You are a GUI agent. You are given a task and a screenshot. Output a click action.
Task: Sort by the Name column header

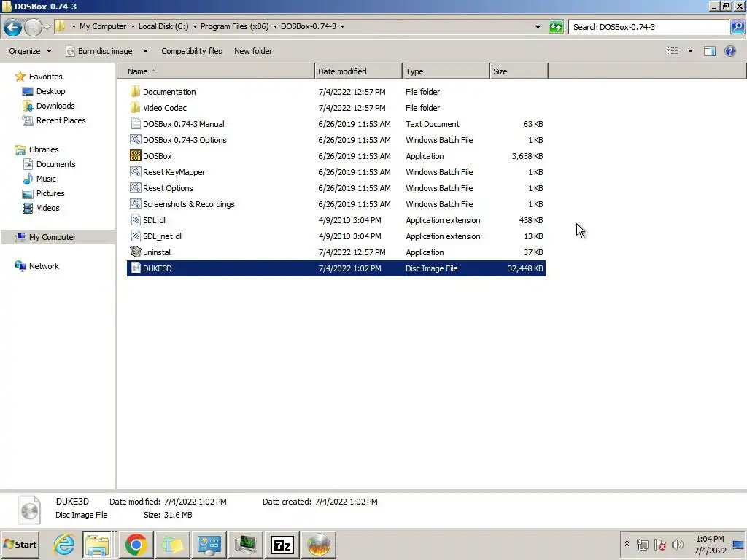[x=216, y=71]
